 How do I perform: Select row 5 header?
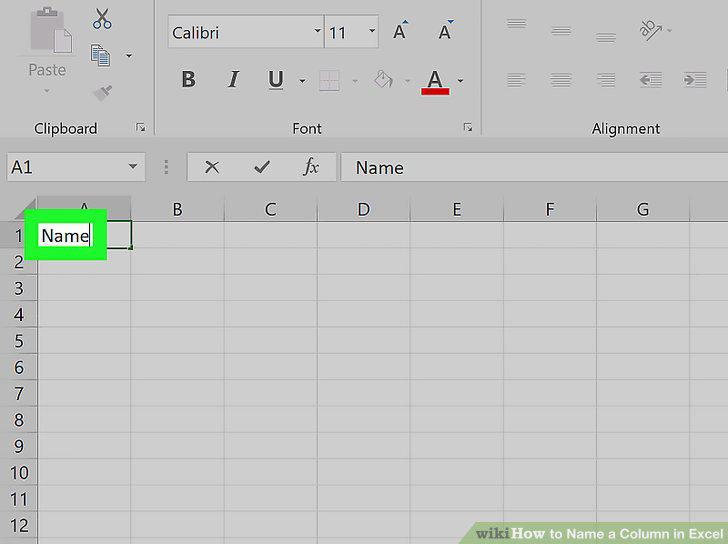(19, 341)
